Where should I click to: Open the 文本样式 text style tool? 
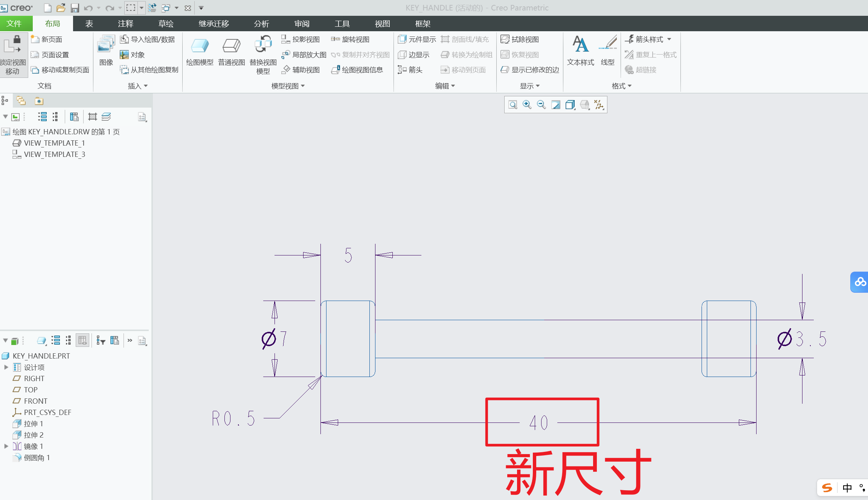point(580,51)
